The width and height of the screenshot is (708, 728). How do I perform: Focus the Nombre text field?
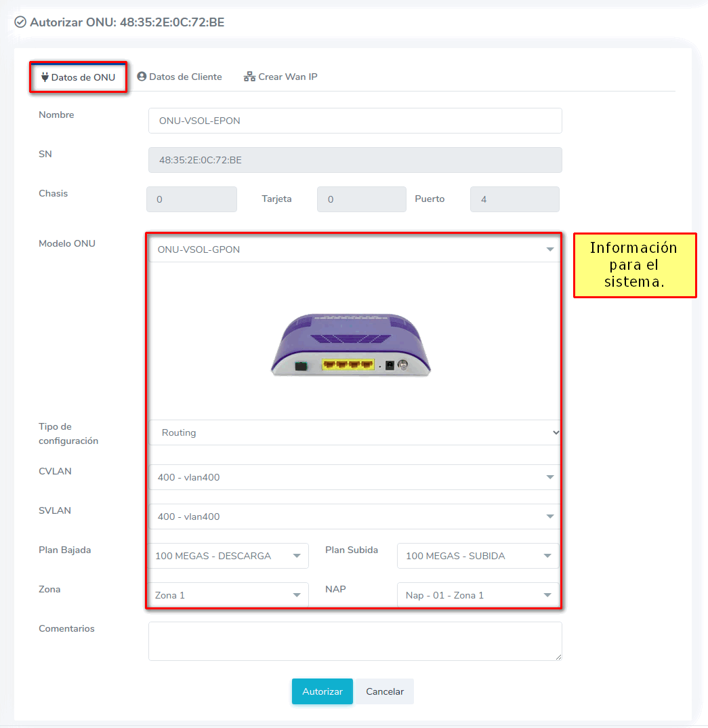click(x=354, y=121)
